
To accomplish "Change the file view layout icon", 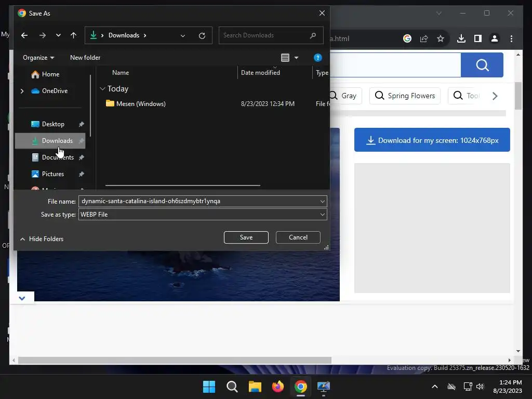I will (x=285, y=58).
